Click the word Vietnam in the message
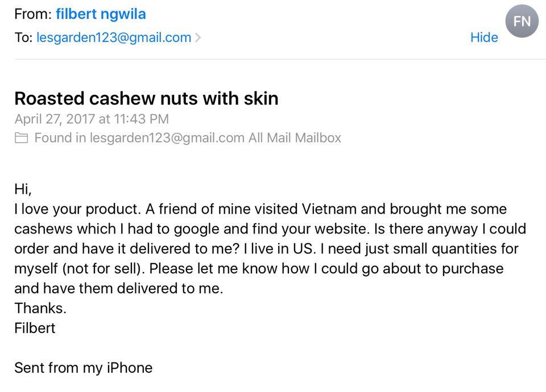546x392 pixels. pos(329,209)
